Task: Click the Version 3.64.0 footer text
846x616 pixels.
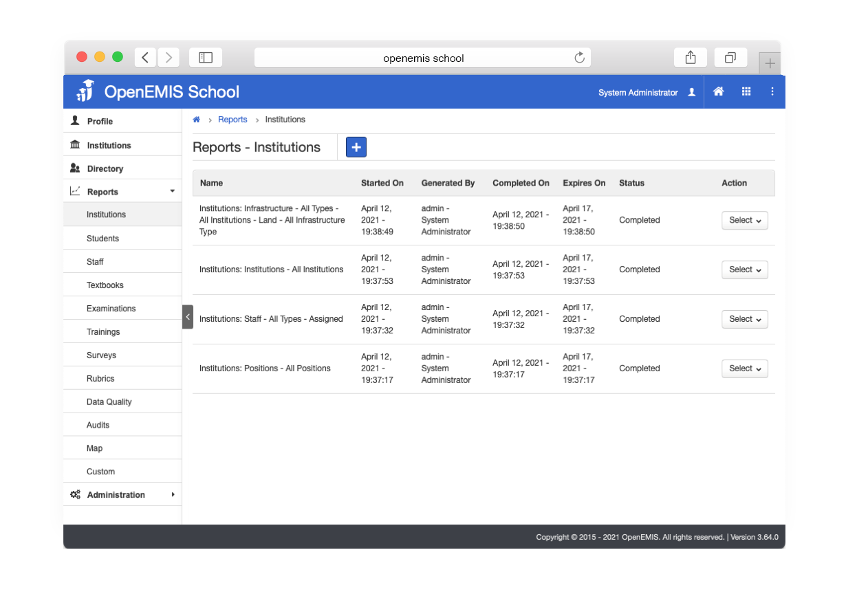Action: point(755,538)
